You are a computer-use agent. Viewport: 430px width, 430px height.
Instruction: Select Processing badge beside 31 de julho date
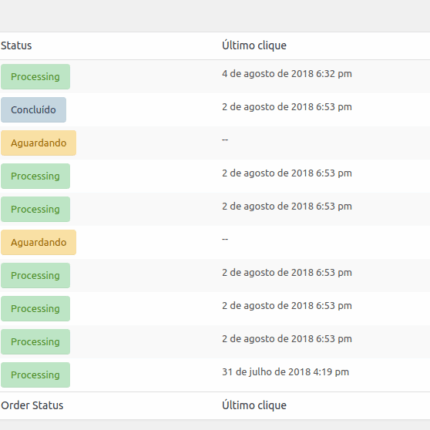35,375
